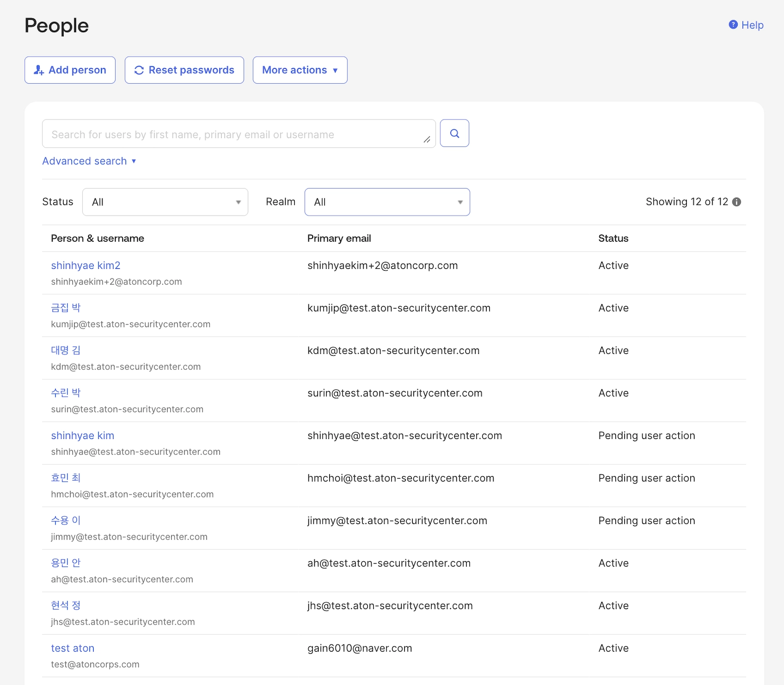Viewport: 784px width, 685px height.
Task: Click the Reset passwords button
Action: pos(184,70)
